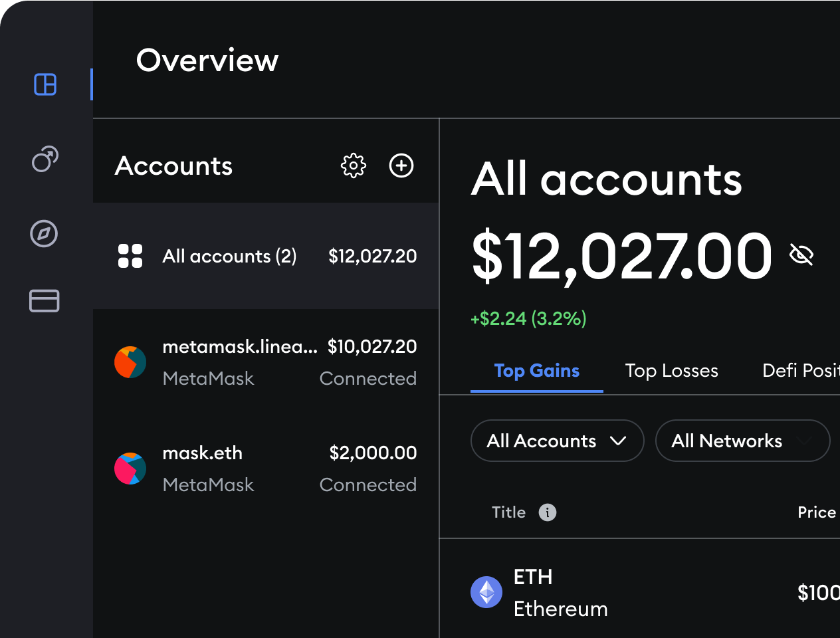Open Explore via the compass icon

(43, 233)
